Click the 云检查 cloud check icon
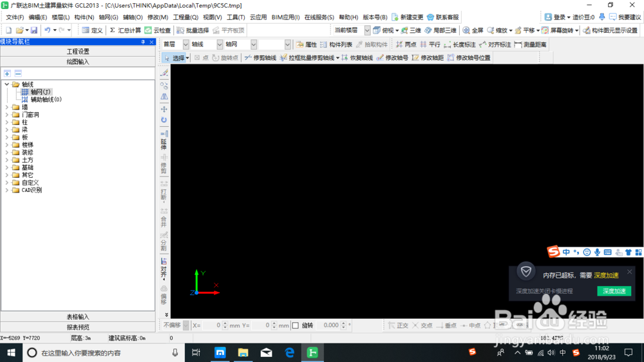This screenshot has width=644, height=362. click(158, 30)
